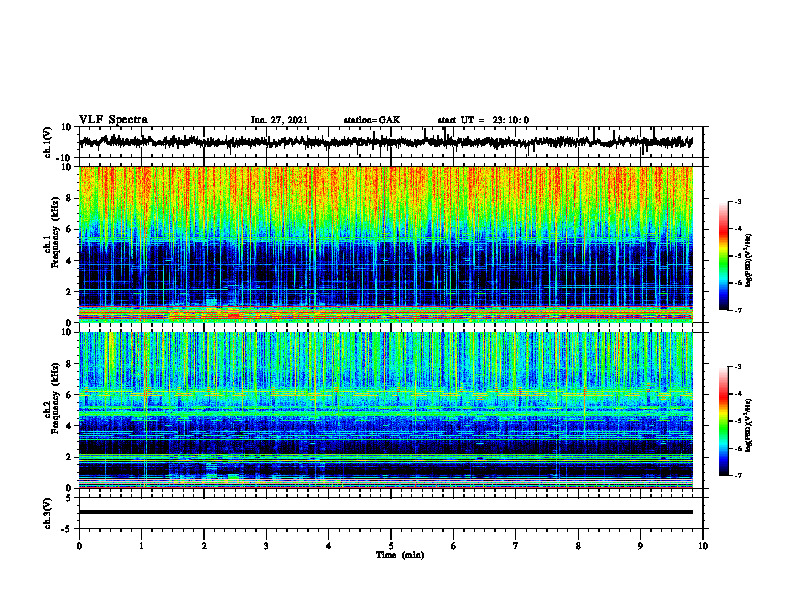This screenshot has height=612, width=792.
Task: Click the ch.2 spectrogram color scale bar
Action: pos(724,421)
